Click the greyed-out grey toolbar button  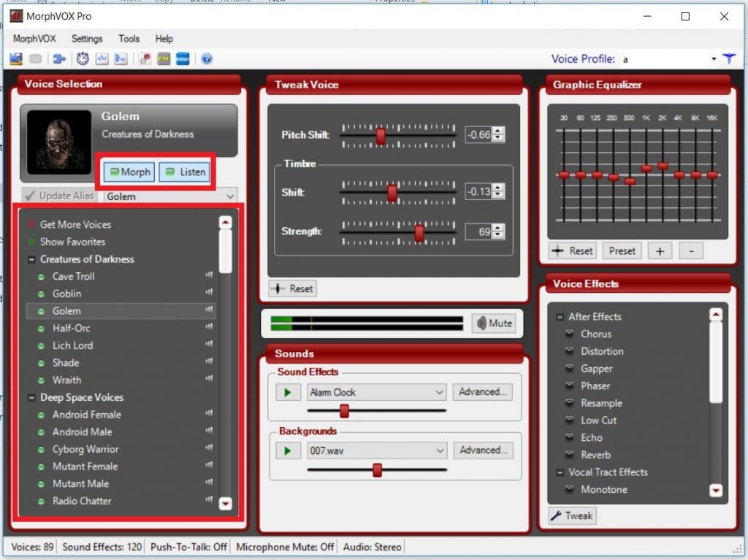[35, 58]
